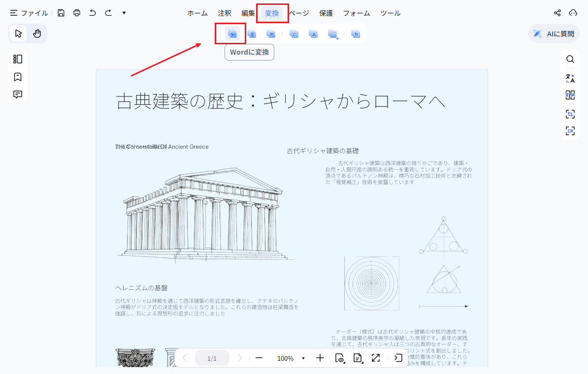Print the document
The image size is (588, 374).
tap(77, 13)
